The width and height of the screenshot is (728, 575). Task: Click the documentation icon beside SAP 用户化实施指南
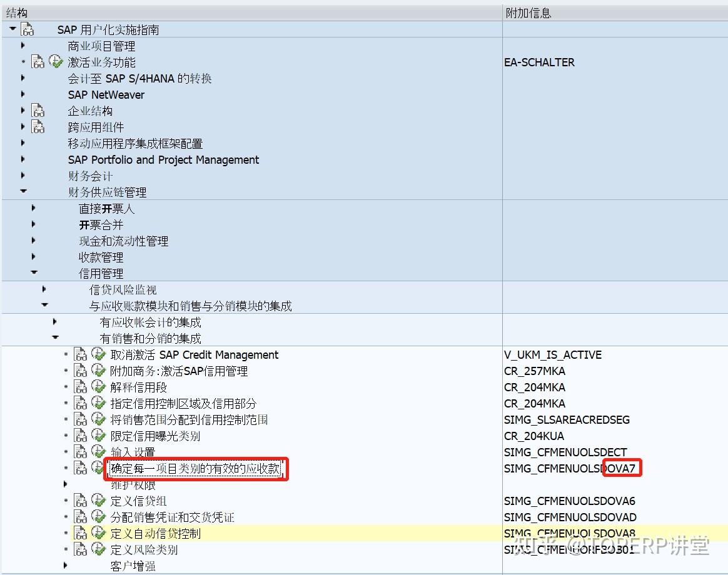point(27,29)
